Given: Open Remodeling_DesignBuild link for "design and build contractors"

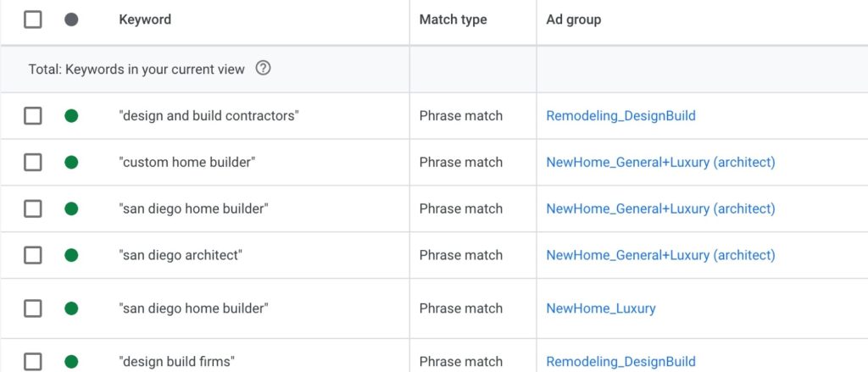Looking at the screenshot, I should (620, 116).
